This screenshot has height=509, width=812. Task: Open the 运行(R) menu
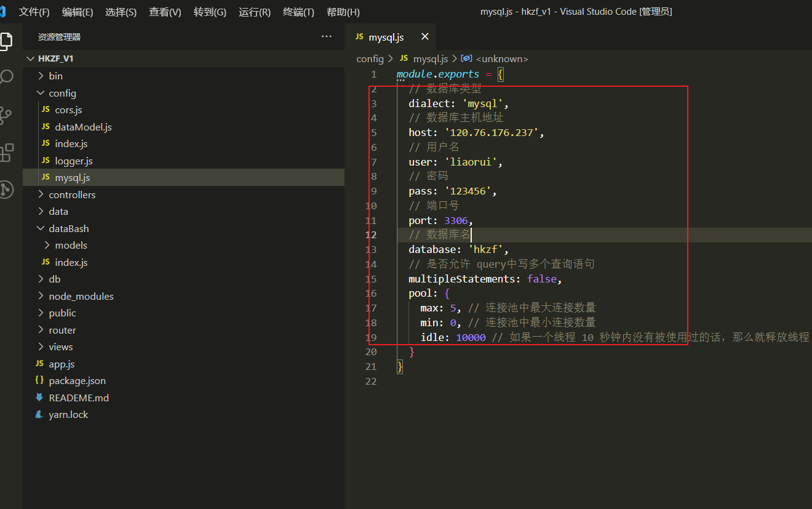click(255, 12)
